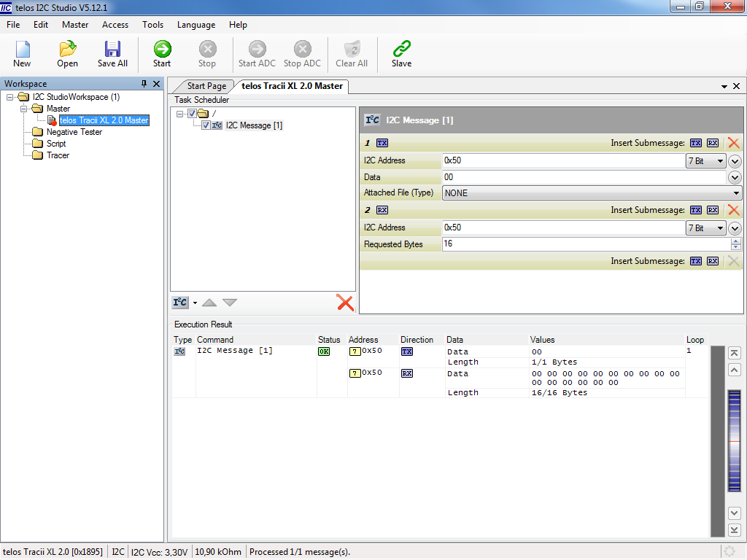Click the Open folder toolbar icon
Image resolution: width=747 pixels, height=560 pixels.
click(x=68, y=54)
